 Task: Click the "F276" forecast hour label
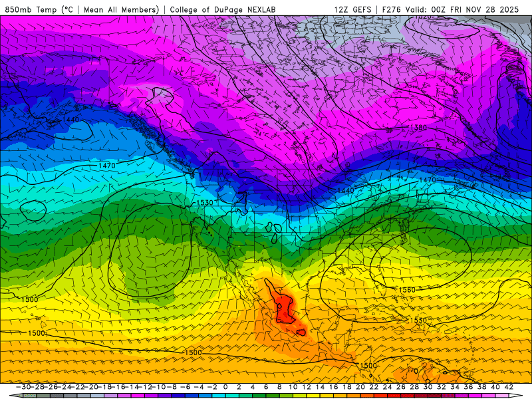coord(392,10)
